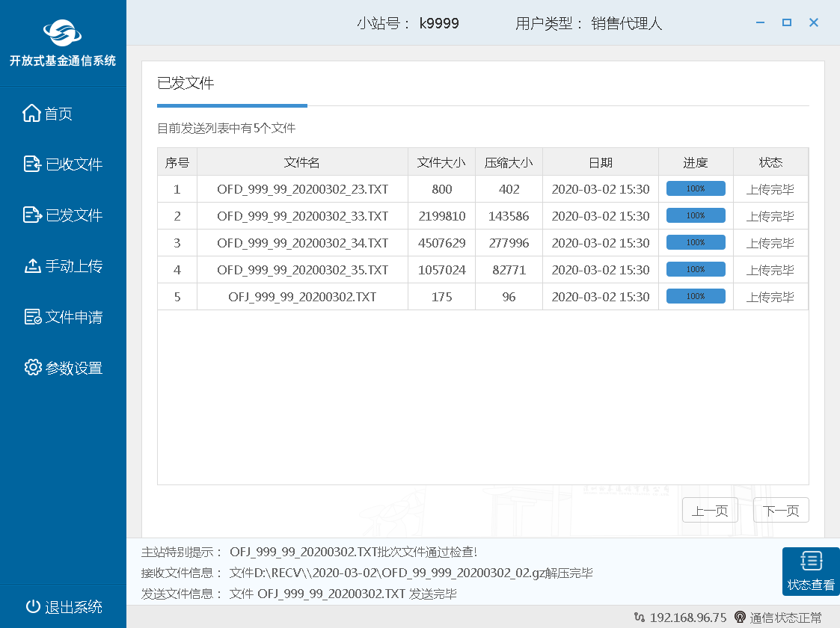This screenshot has height=628, width=840.
Task: Click the progress bar for OFD_999_99_20200302_33.TXT
Action: click(x=696, y=215)
